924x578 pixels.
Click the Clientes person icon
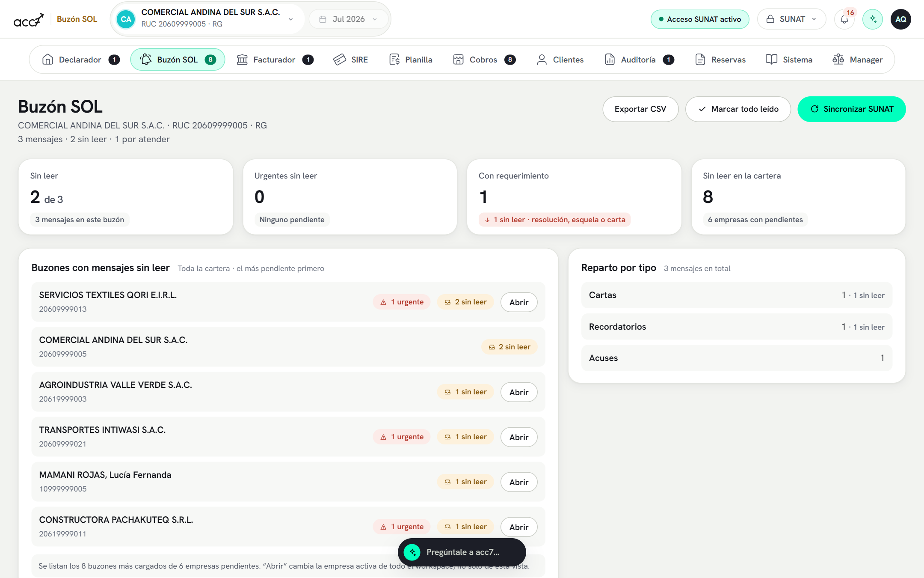click(x=542, y=60)
